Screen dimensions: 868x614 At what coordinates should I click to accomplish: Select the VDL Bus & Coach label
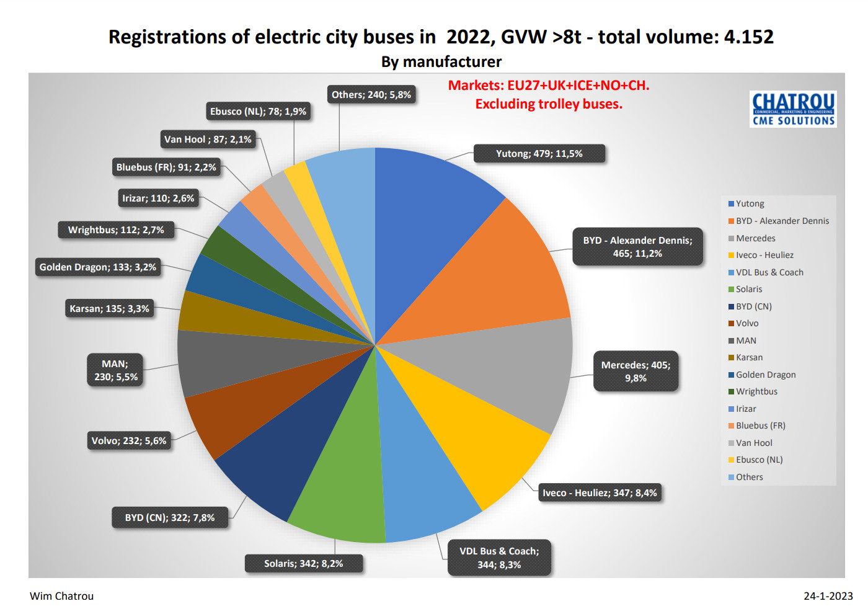(499, 558)
